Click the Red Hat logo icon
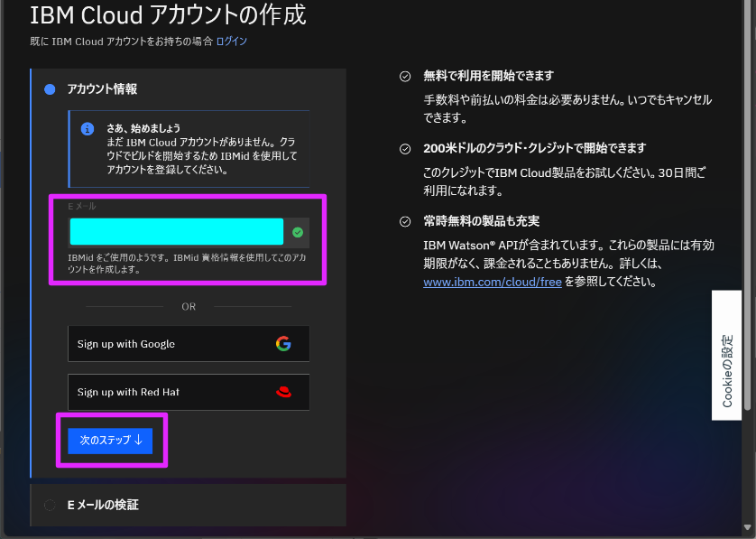 [x=283, y=392]
